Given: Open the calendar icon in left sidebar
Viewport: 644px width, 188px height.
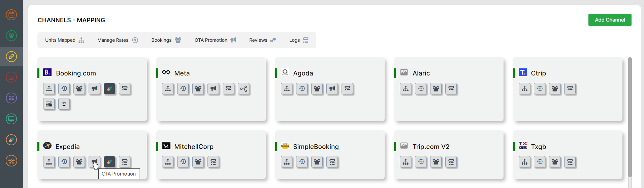Looking at the screenshot, I should click(x=11, y=15).
